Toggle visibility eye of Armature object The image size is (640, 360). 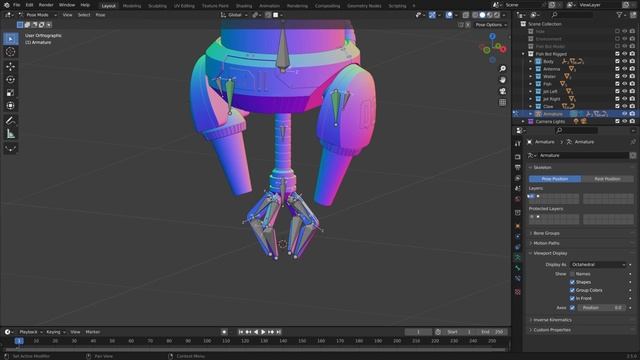pos(625,114)
